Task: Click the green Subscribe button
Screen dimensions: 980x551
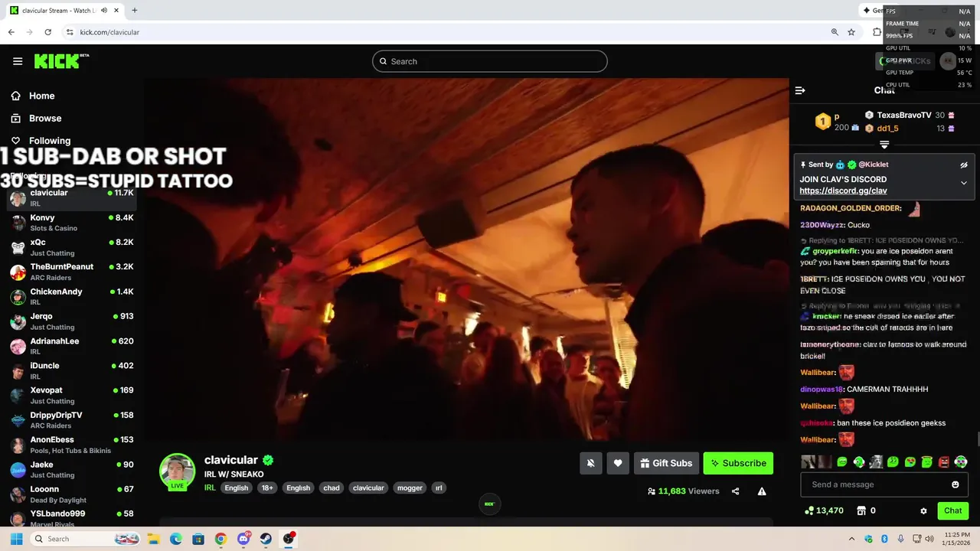Action: [x=738, y=463]
